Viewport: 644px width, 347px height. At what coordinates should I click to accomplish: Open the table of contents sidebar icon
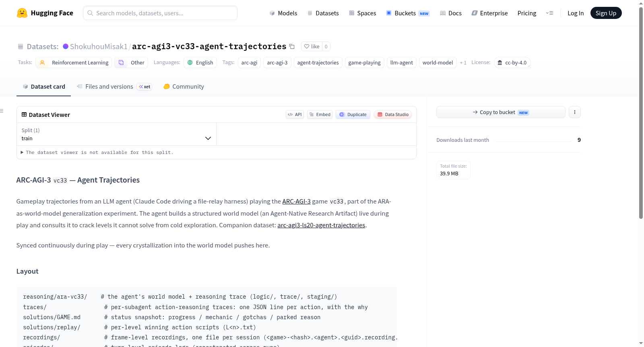pyautogui.click(x=2, y=111)
